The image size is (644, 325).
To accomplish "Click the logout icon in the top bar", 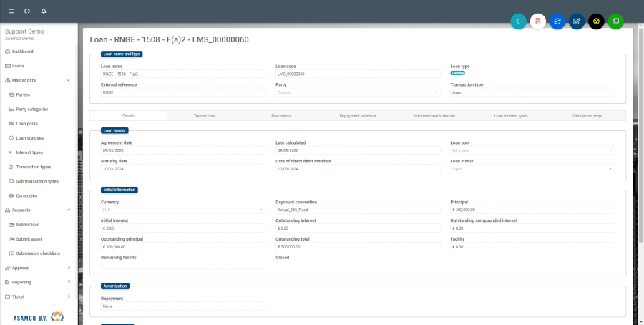I will coord(27,11).
